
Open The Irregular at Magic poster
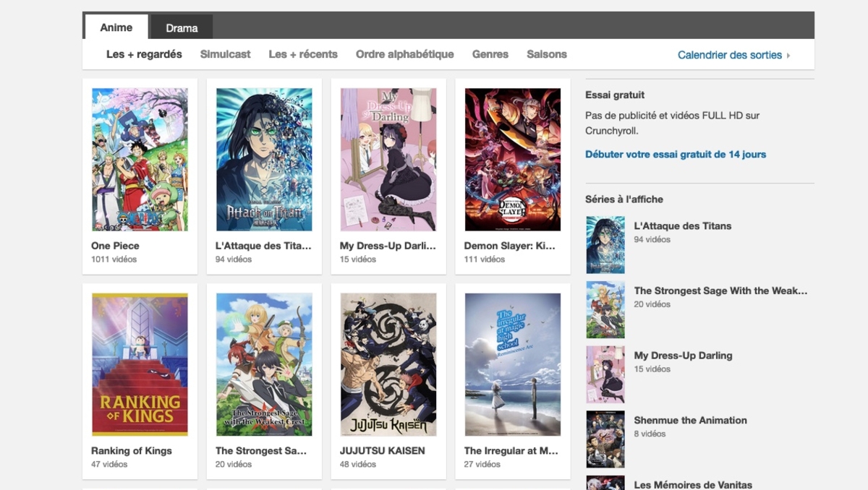(512, 364)
